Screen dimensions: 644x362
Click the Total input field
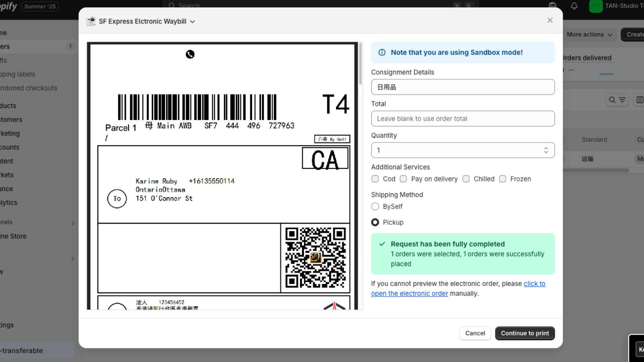point(462,119)
